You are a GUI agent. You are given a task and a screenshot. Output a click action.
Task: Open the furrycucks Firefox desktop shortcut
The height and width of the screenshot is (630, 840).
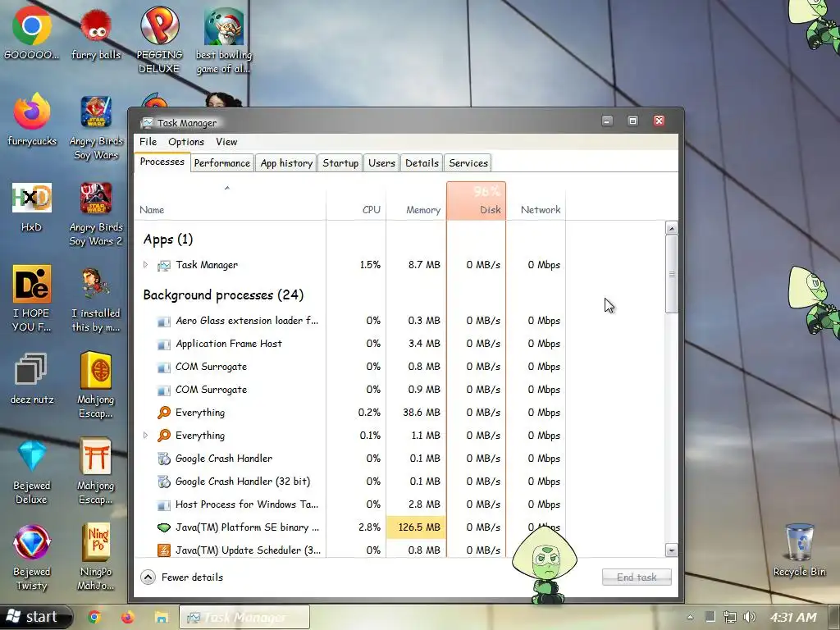(32, 119)
